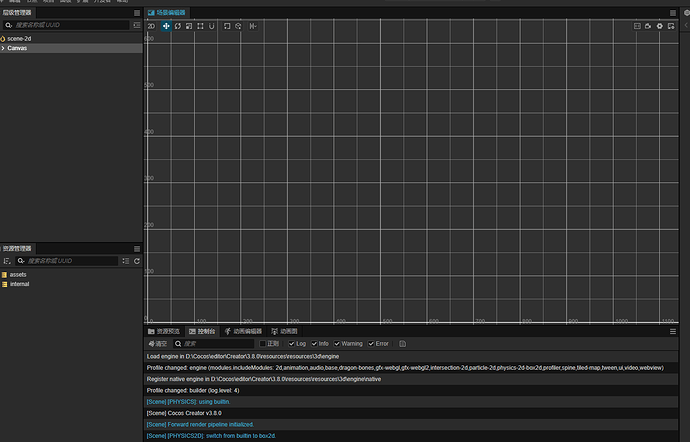Select the hierarchy manager tab
Image resolution: width=690 pixels, height=442 pixels.
tap(17, 13)
